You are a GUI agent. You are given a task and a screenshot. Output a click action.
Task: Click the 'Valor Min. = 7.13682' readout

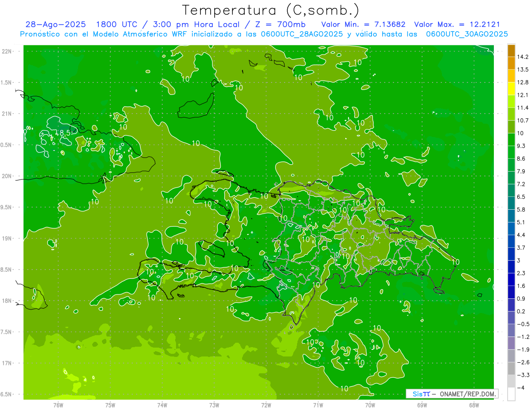(x=364, y=24)
